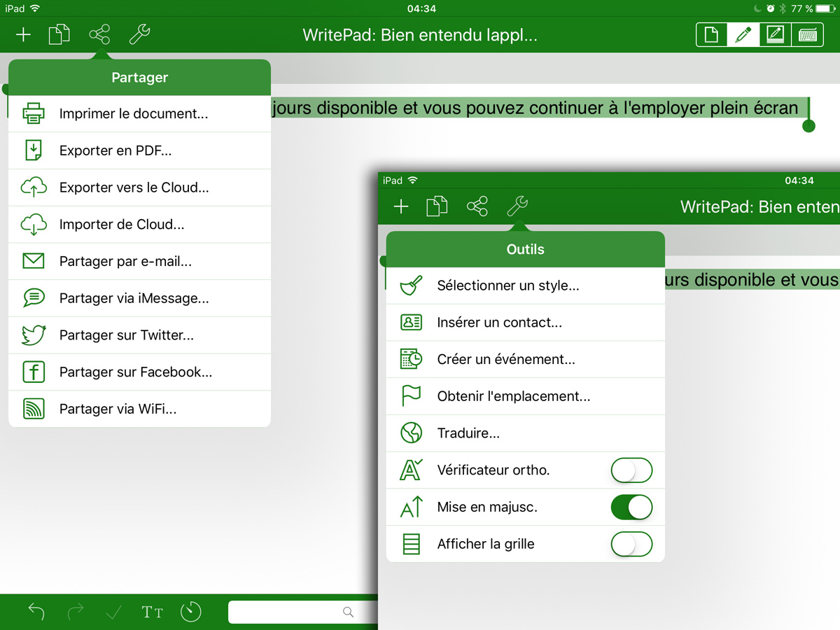Open documents list in the Partager window
840x630 pixels.
pyautogui.click(x=59, y=34)
